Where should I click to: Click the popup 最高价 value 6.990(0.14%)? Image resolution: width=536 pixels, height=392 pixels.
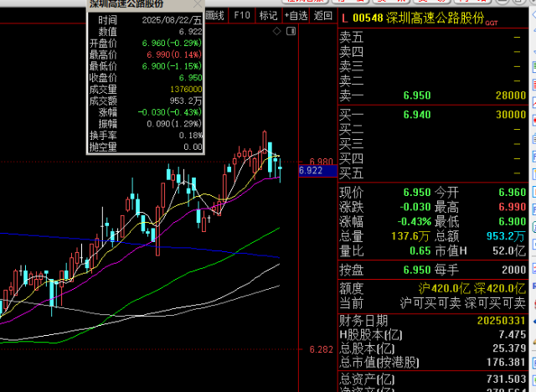[x=174, y=54]
